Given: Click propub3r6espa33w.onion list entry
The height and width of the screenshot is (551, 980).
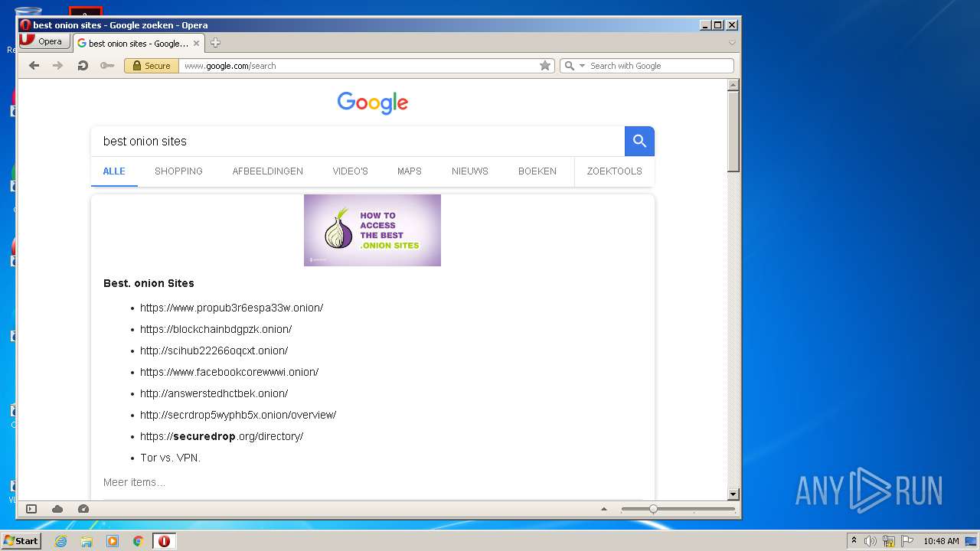Looking at the screenshot, I should (231, 308).
